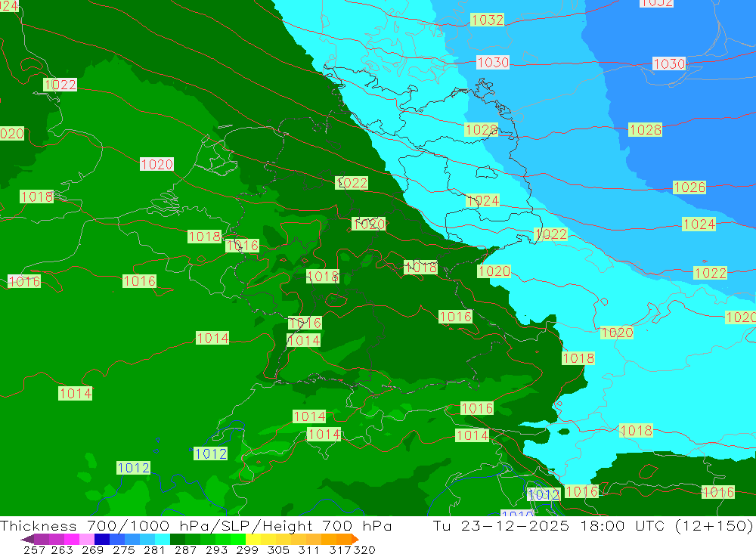
Task: Select the 281 legend value
Action: tap(154, 549)
